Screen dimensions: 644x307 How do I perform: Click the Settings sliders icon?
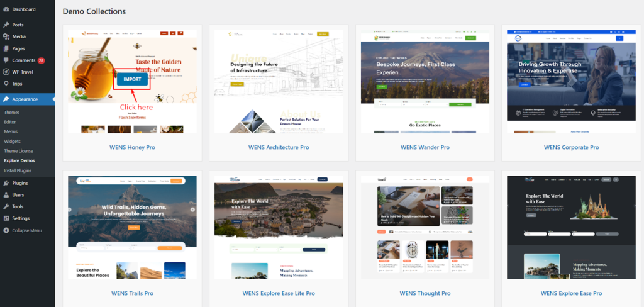pos(6,218)
